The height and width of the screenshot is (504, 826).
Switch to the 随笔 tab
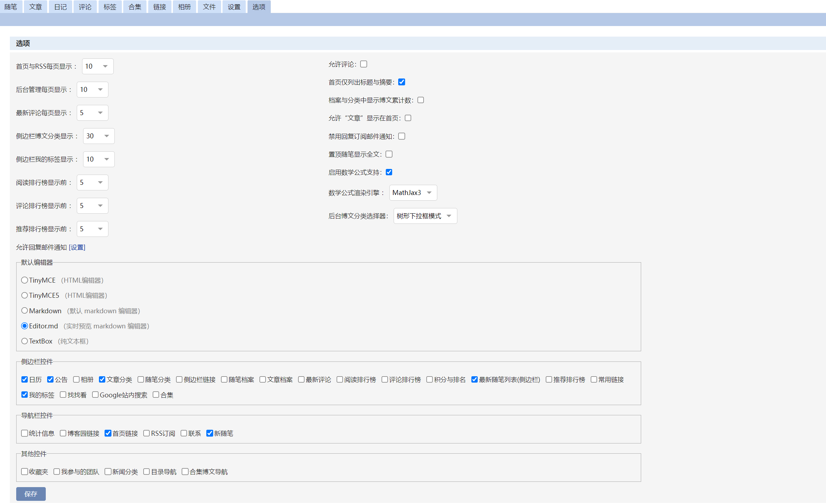click(11, 7)
